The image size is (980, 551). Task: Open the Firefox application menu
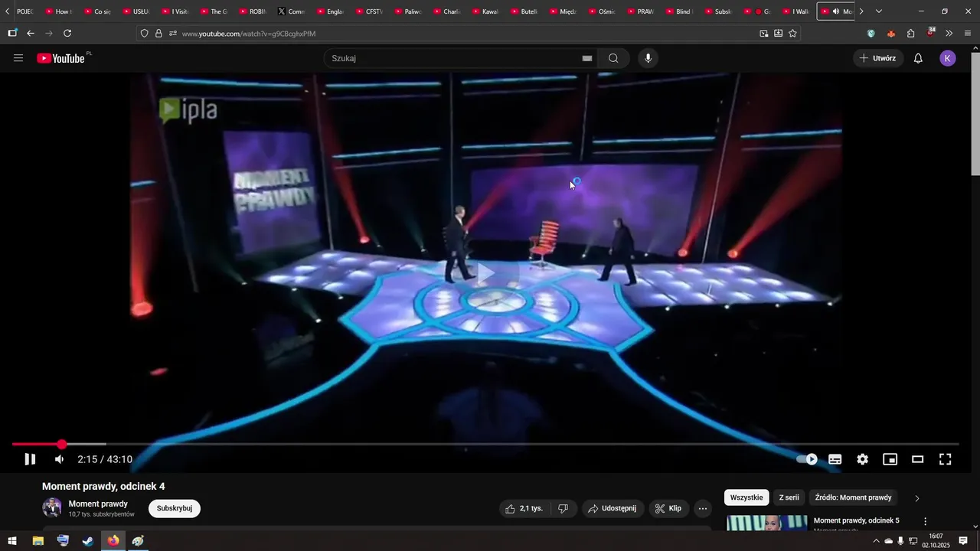click(968, 33)
